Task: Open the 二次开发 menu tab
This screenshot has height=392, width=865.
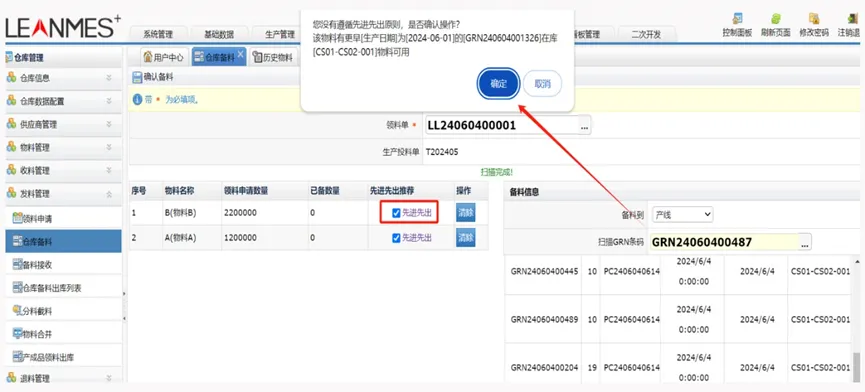Action: (x=646, y=34)
